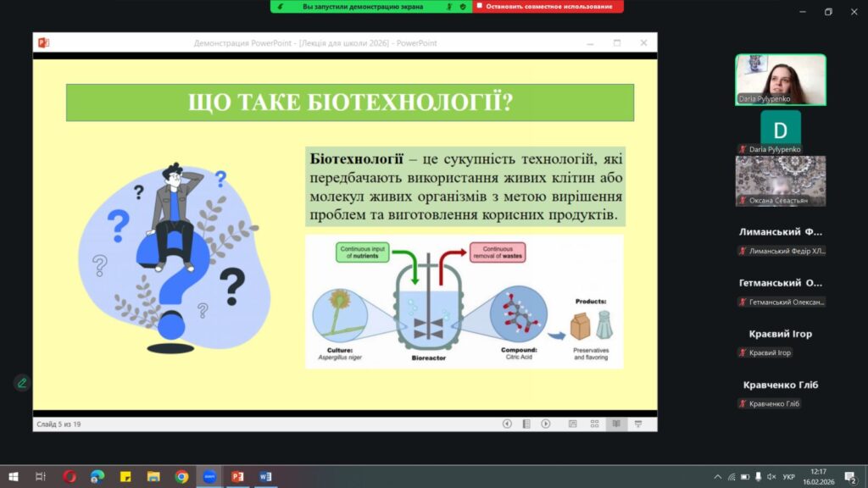The width and height of the screenshot is (868, 488).
Task: Open Zoom from the taskbar
Action: pos(209,476)
